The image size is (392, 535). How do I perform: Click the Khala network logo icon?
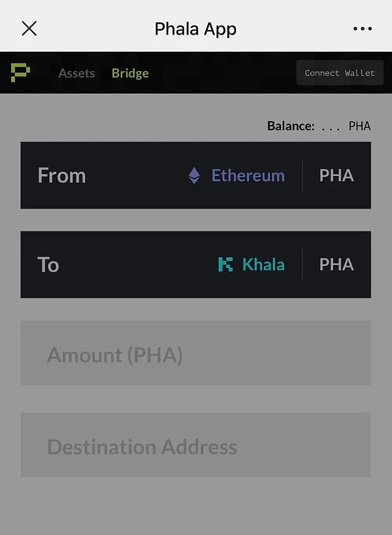(x=225, y=264)
